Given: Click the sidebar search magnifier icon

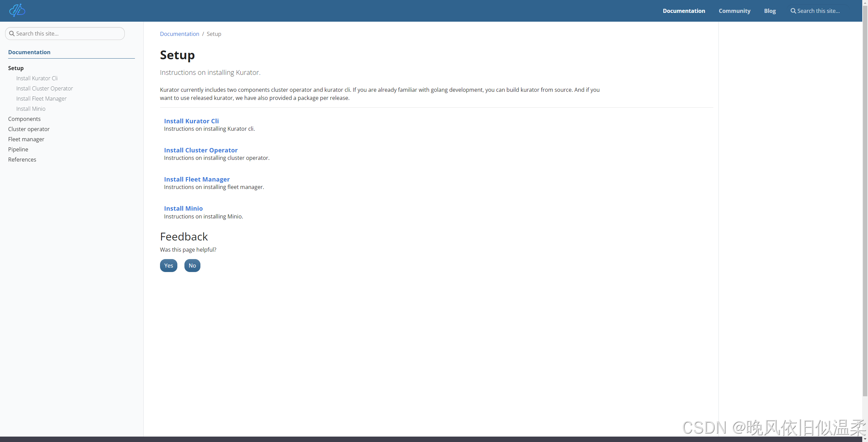Looking at the screenshot, I should pyautogui.click(x=12, y=34).
